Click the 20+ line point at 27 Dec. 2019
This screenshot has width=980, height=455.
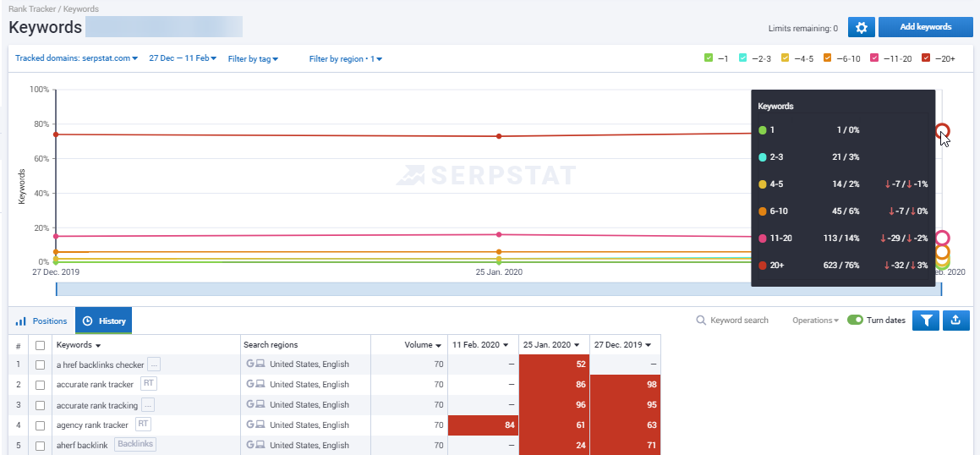[56, 134]
